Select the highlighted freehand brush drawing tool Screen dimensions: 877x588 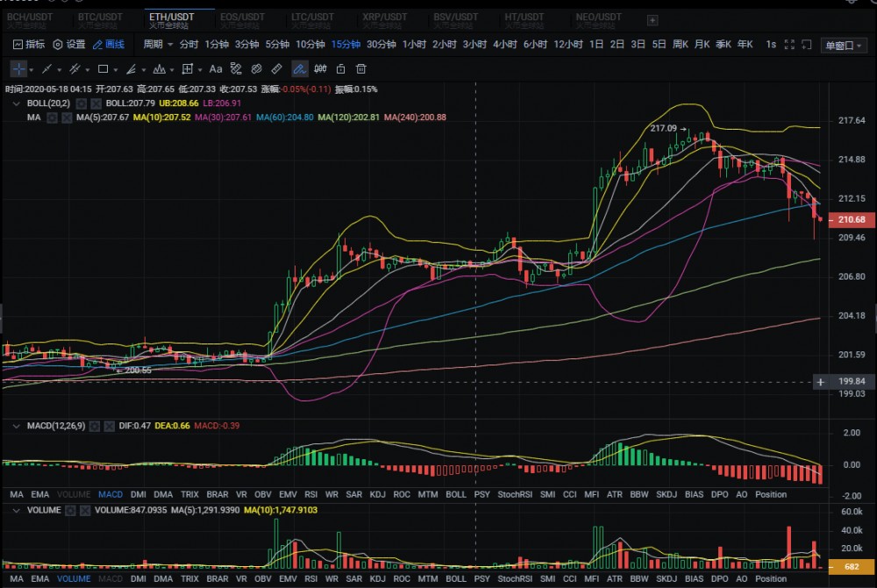298,68
